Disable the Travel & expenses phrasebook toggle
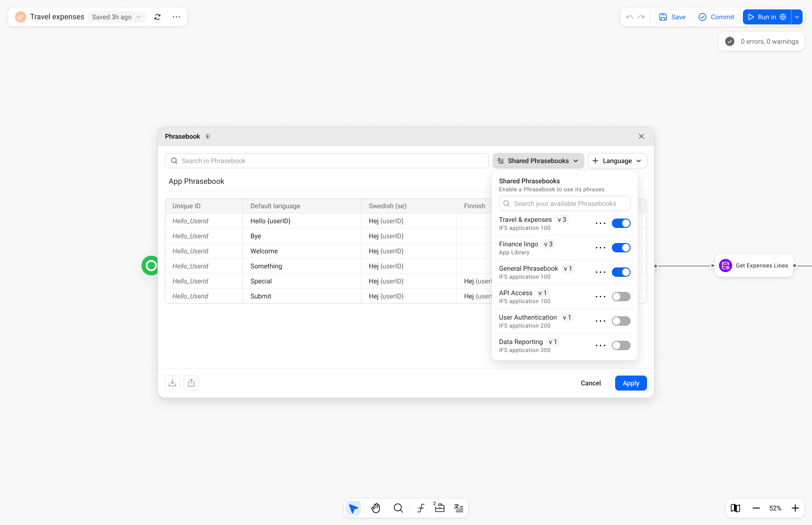812x525 pixels. 621,223
